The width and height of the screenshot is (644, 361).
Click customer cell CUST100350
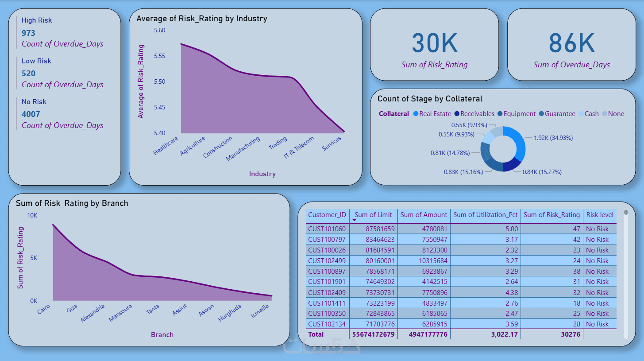click(327, 314)
